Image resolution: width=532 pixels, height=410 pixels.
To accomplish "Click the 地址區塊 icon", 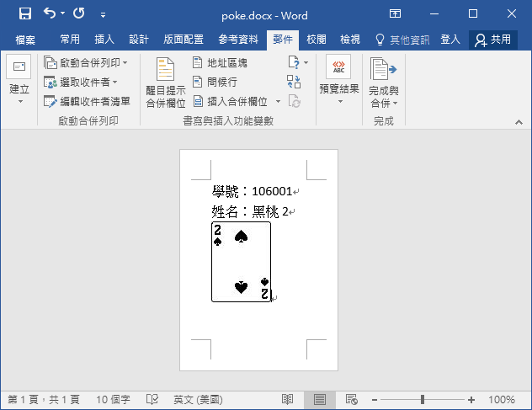I will pos(198,62).
